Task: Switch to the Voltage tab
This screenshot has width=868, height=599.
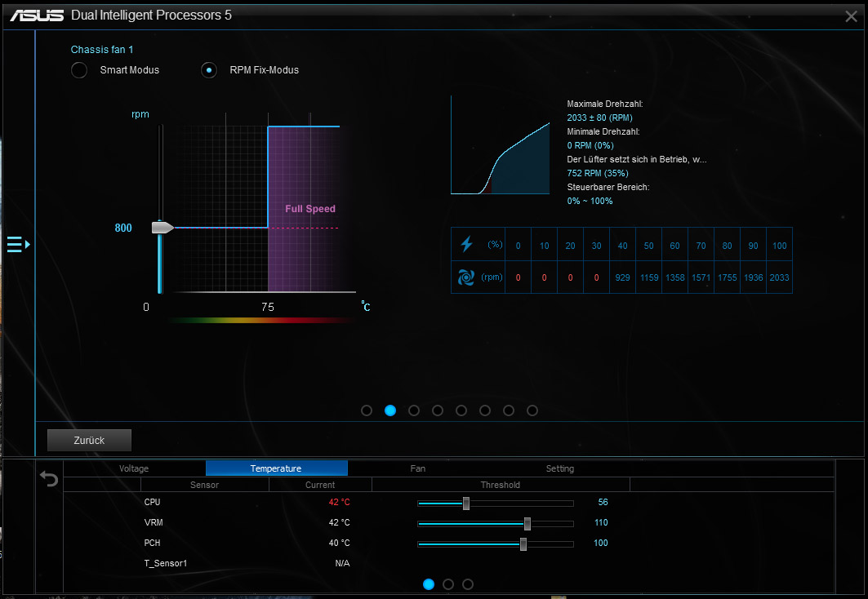Action: pyautogui.click(x=134, y=468)
